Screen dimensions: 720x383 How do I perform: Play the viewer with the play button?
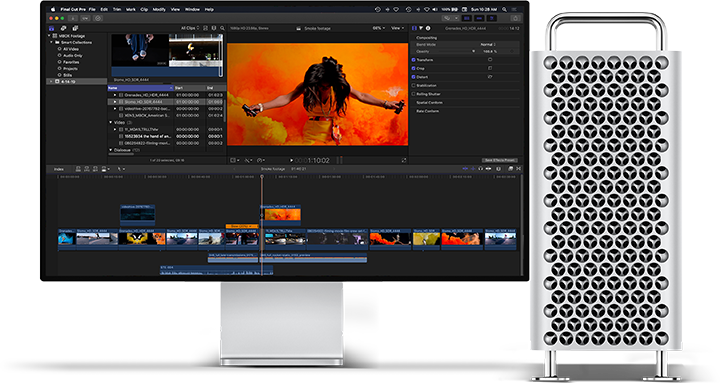pyautogui.click(x=291, y=160)
